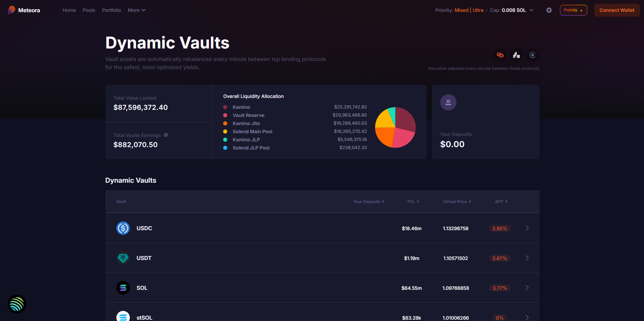Click the purple deposits icon
This screenshot has width=644, height=321.
[448, 102]
